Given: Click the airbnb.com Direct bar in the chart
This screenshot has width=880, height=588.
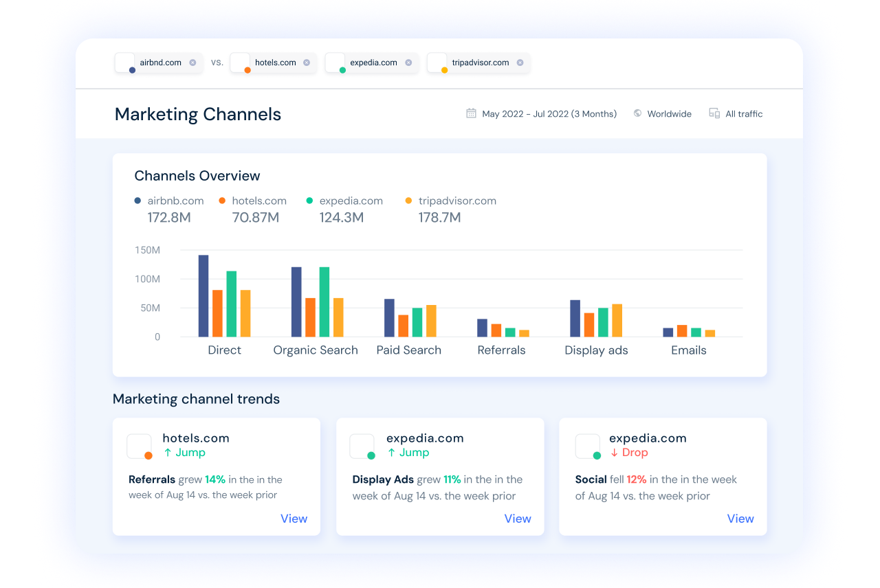Looking at the screenshot, I should click(x=203, y=295).
